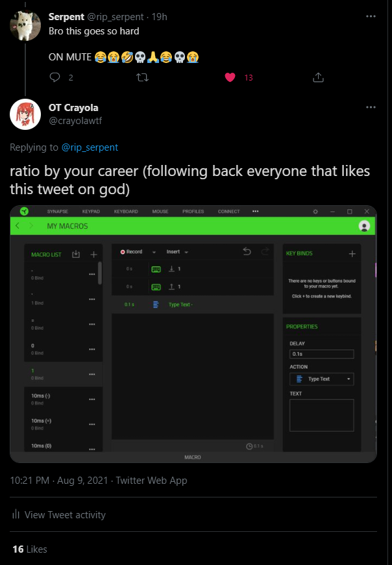The height and width of the screenshot is (565, 392).
Task: Click the Tweet activity bar chart icon
Action: tap(16, 515)
